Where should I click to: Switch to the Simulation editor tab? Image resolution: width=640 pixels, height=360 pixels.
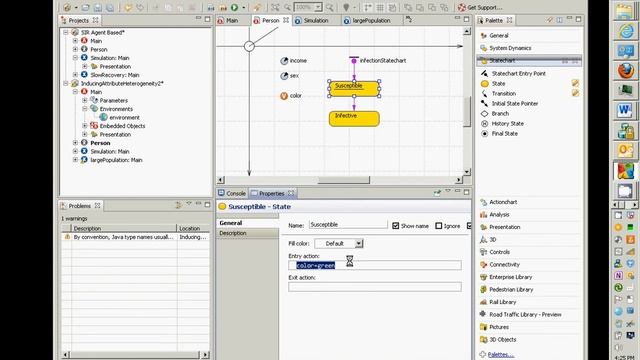coord(316,20)
